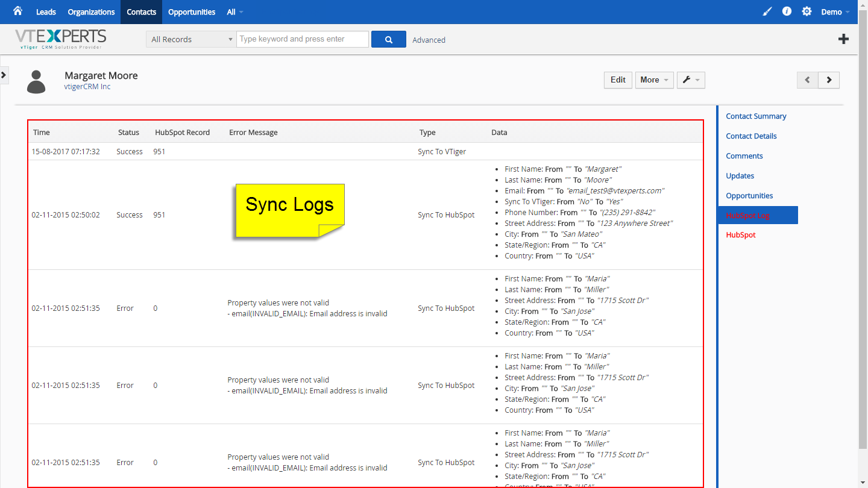Image resolution: width=868 pixels, height=488 pixels.
Task: Open the All Records dropdown
Action: [191, 39]
